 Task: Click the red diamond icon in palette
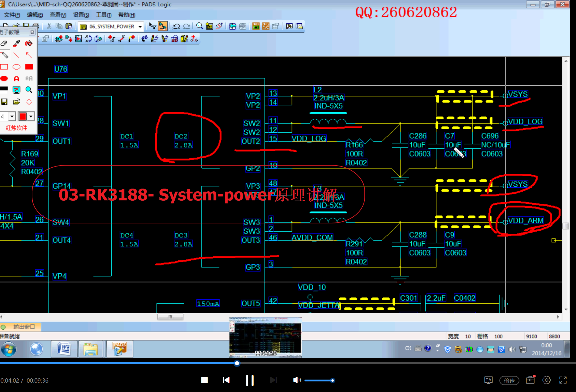(29, 102)
